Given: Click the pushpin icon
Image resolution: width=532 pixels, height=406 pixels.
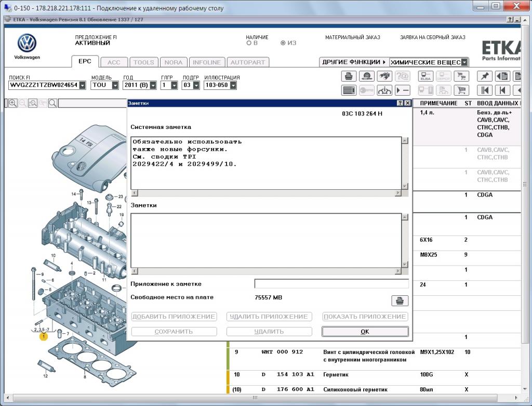Looking at the screenshot, I should tap(485, 76).
